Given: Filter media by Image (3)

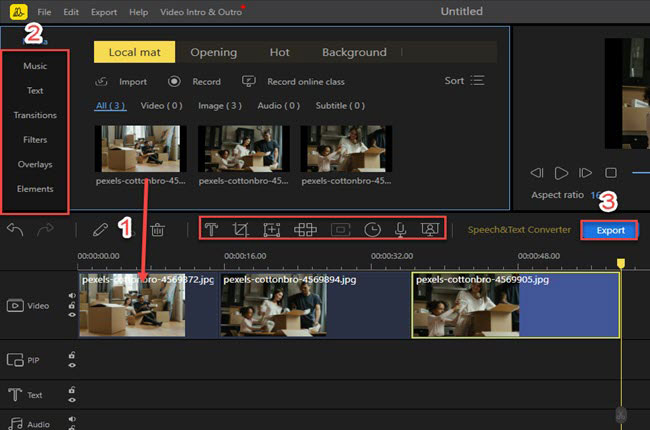Looking at the screenshot, I should click(x=220, y=105).
